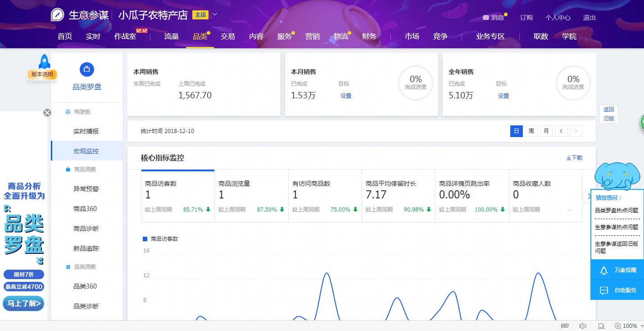
Task: Click 设置 under 本月销售 target
Action: 346,96
